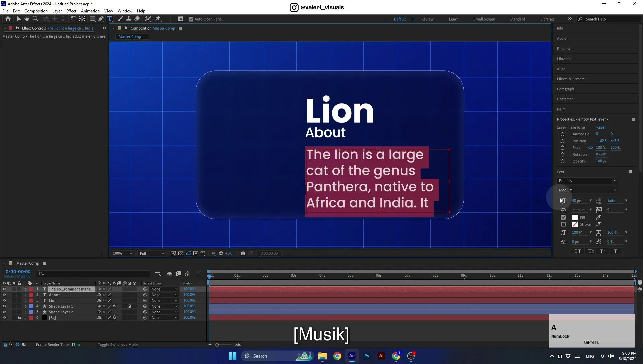Unlock the [Bg] layer lock

tap(19, 318)
